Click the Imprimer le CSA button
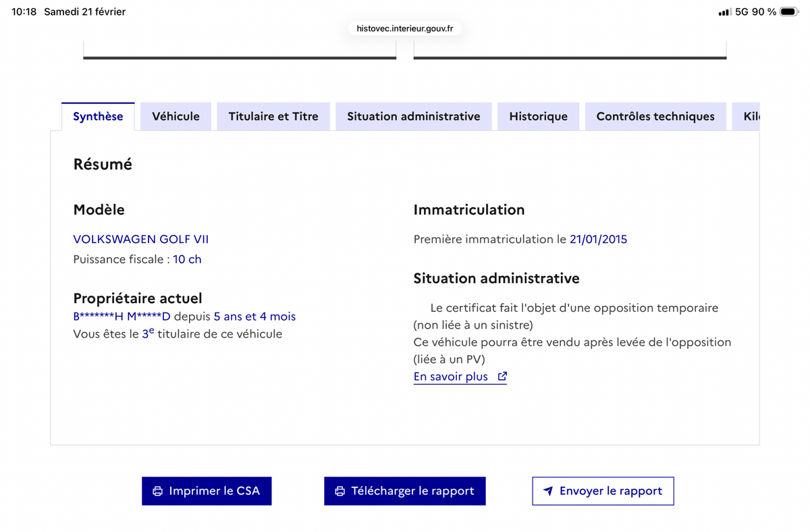 [x=207, y=491]
